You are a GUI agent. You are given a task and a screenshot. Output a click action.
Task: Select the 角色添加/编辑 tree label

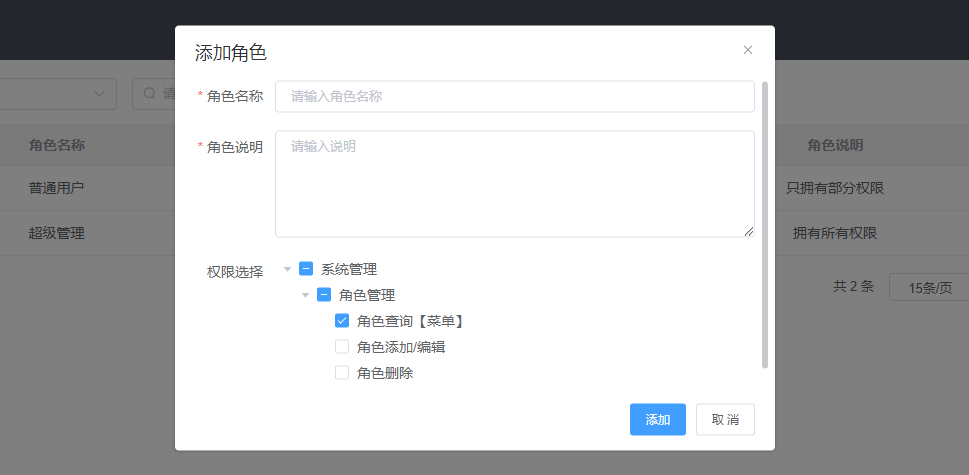coord(401,347)
